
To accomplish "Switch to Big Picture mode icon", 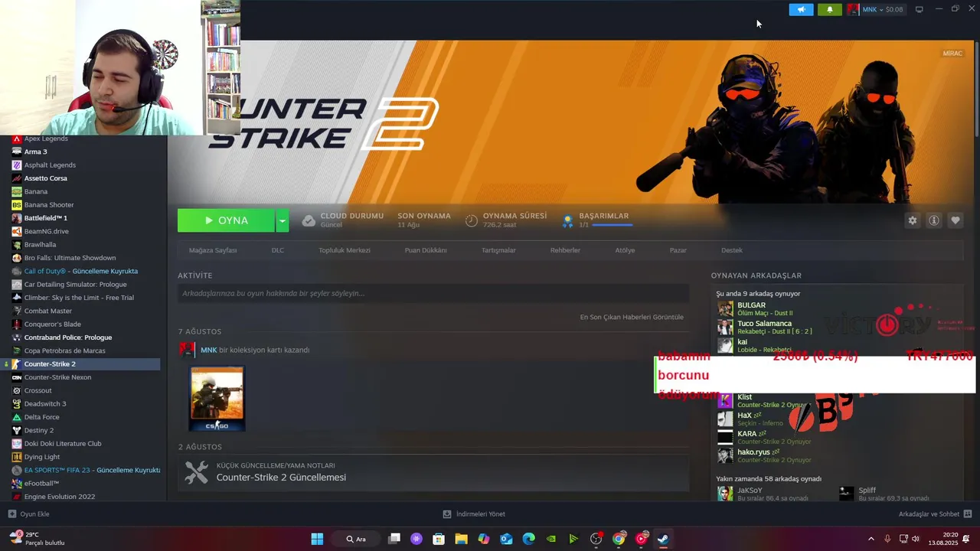I will (x=920, y=10).
